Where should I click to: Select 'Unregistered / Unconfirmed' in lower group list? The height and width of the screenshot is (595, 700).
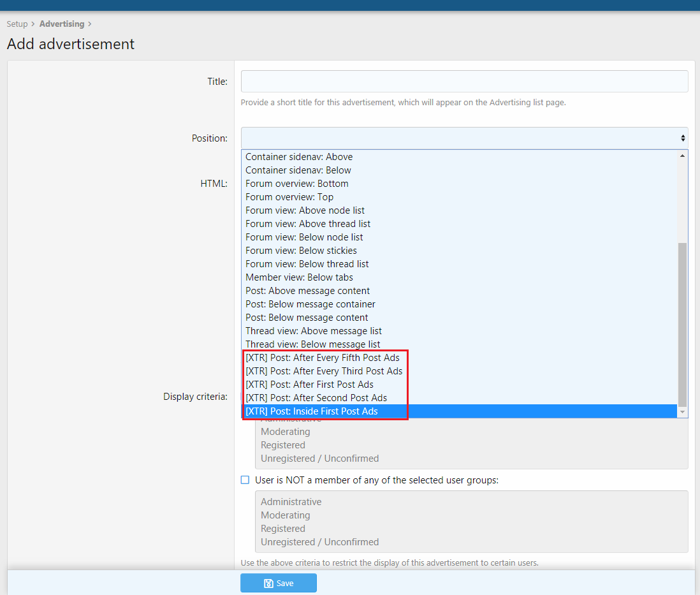click(x=319, y=542)
